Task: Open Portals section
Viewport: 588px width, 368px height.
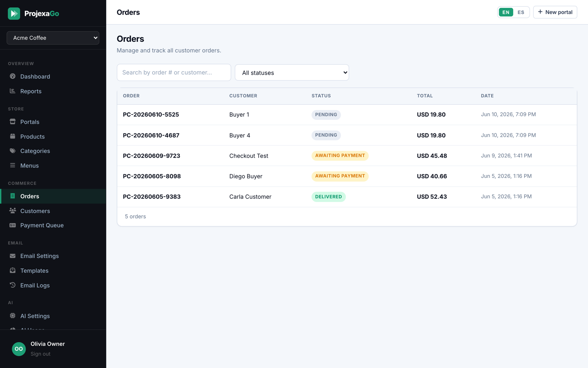Action: click(x=53, y=122)
